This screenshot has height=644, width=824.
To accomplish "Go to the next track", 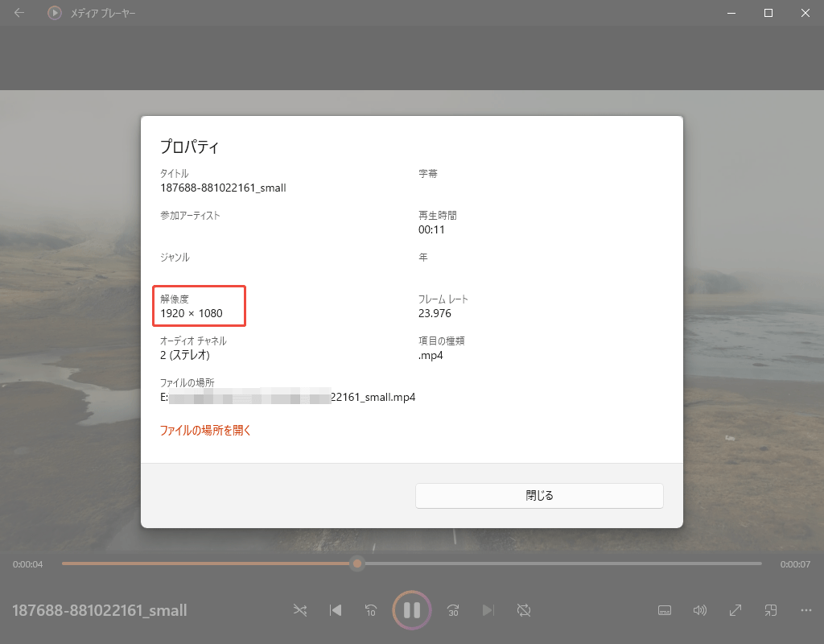I will click(x=488, y=610).
